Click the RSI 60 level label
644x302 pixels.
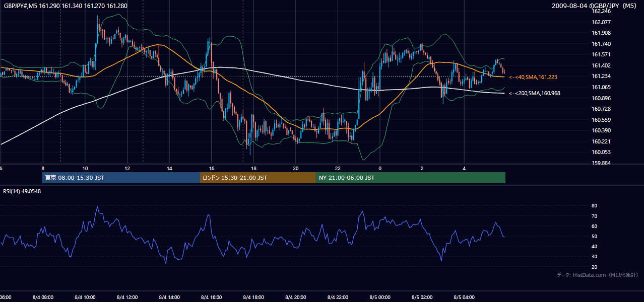tap(594, 226)
